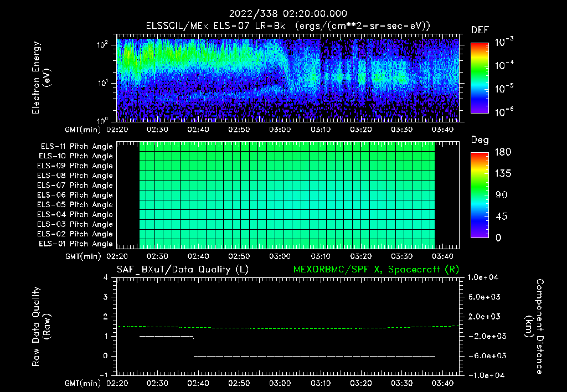
Task: Click the green 'MEXORBMC/SPF X, Spacecraft (R)' legend
Action: 376,270
